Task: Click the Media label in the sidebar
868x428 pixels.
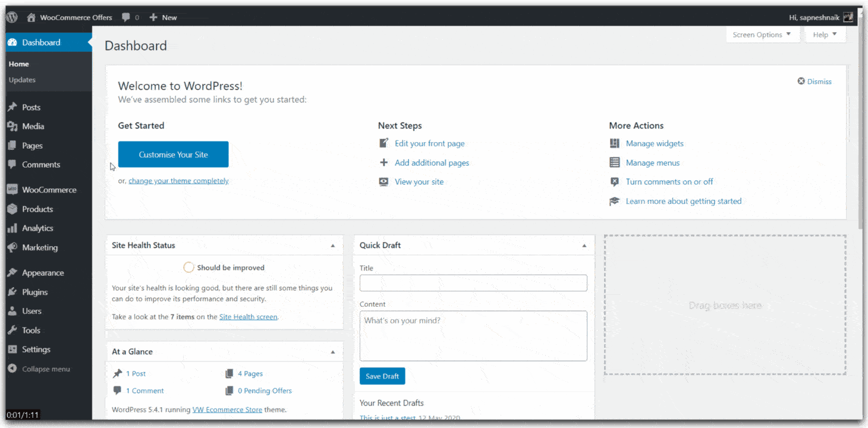Action: [33, 126]
